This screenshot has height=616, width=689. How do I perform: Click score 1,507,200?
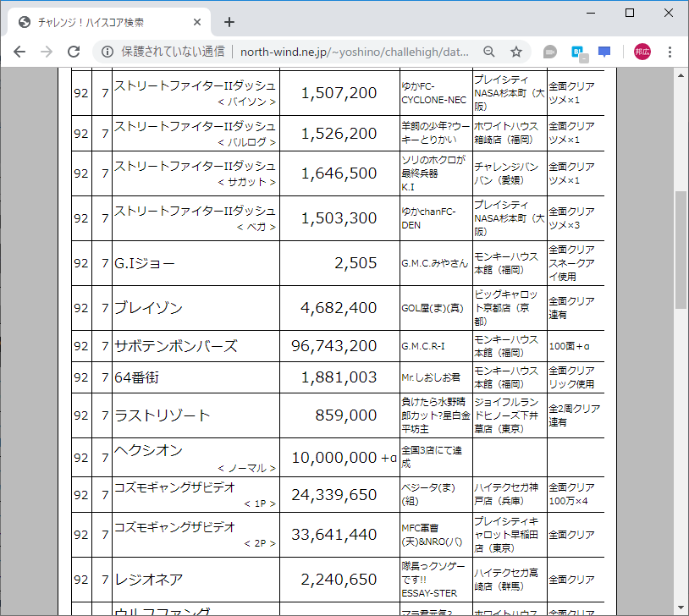pyautogui.click(x=339, y=93)
